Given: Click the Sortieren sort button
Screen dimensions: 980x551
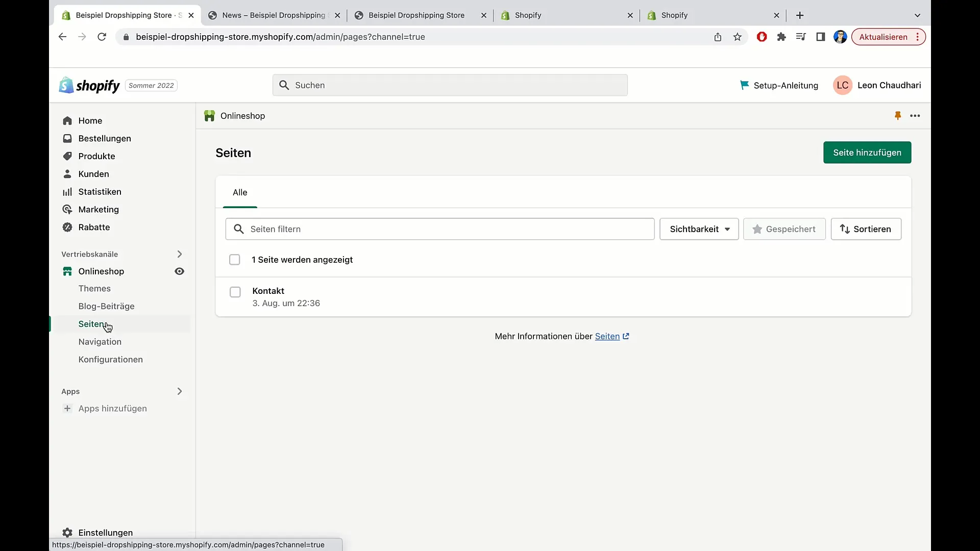Looking at the screenshot, I should pos(866,229).
